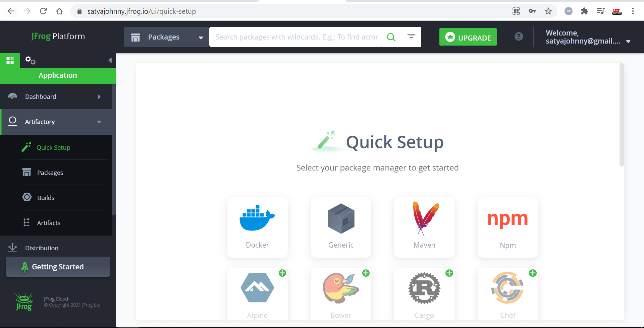This screenshot has width=644, height=328.
Task: Choose the Maven package type
Action: [424, 227]
